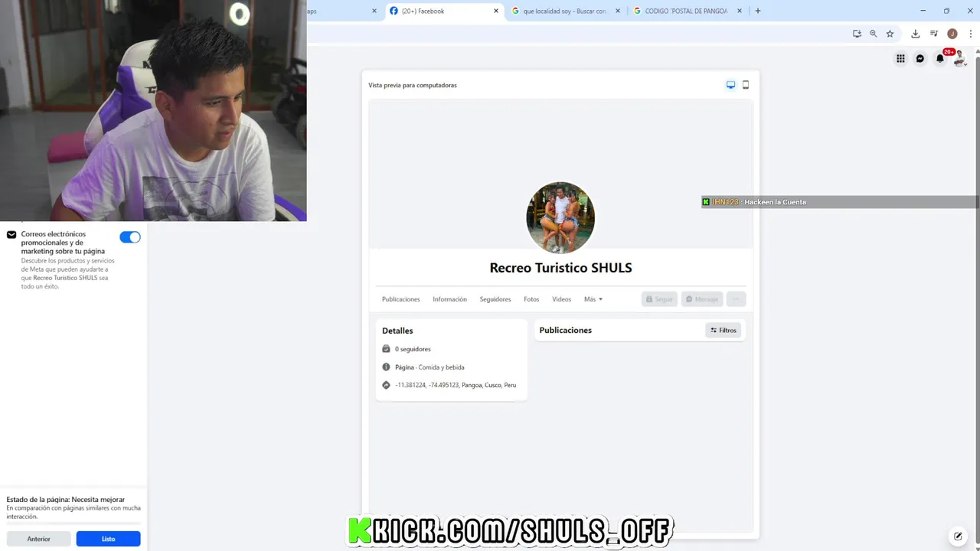Open Chrome downloads
980x551 pixels.
tap(915, 34)
